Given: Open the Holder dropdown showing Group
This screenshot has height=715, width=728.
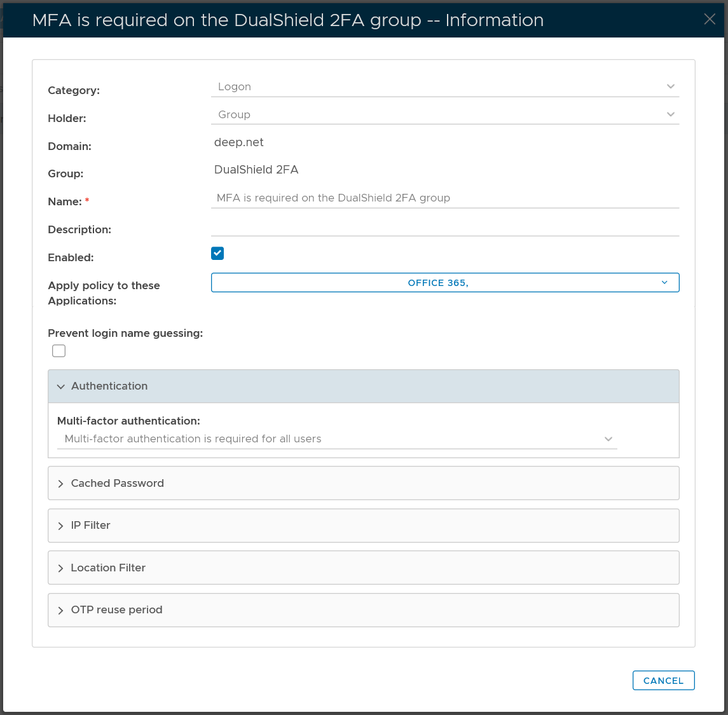Looking at the screenshot, I should pos(444,115).
